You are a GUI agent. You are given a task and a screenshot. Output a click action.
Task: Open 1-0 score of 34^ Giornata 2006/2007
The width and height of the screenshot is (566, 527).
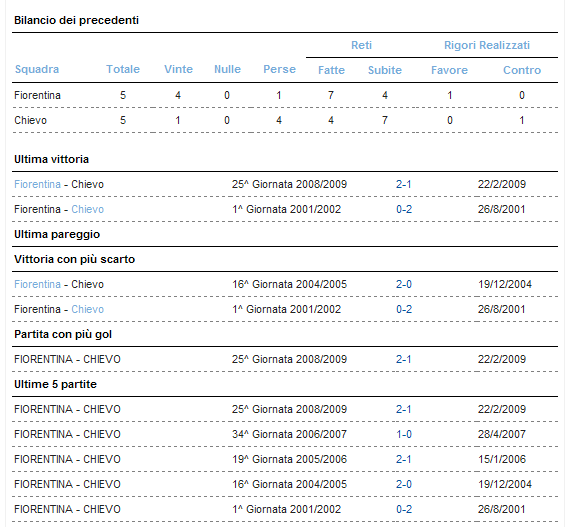point(404,434)
